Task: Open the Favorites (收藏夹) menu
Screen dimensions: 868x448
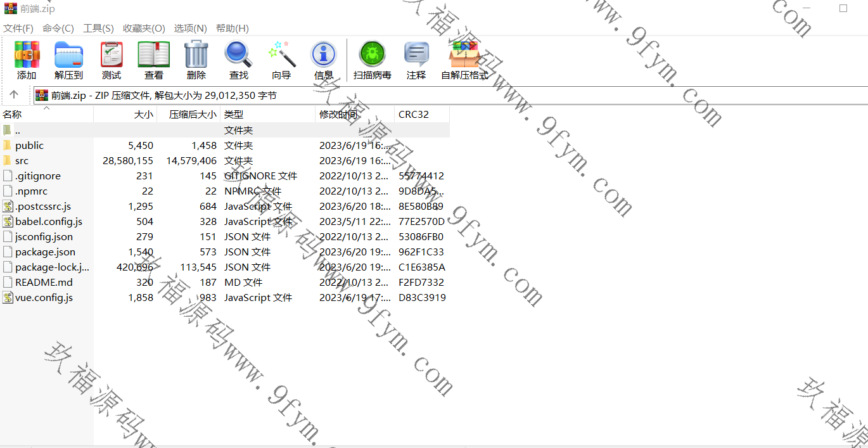Action: pyautogui.click(x=144, y=29)
